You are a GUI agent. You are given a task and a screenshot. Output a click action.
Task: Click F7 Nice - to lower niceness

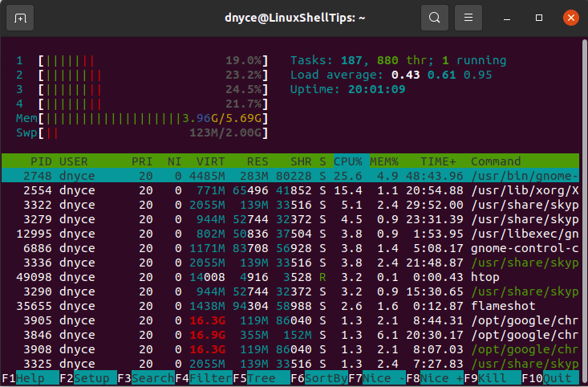377,378
